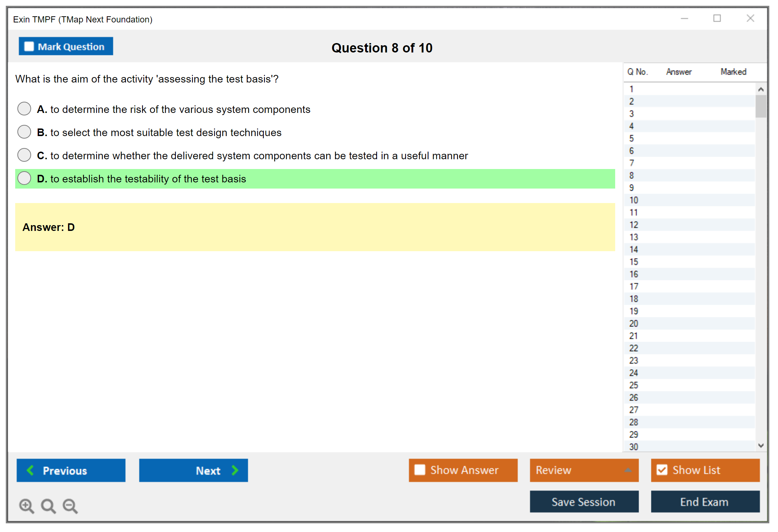Select answer option A radio button
This screenshot has height=532, width=778.
click(x=24, y=109)
